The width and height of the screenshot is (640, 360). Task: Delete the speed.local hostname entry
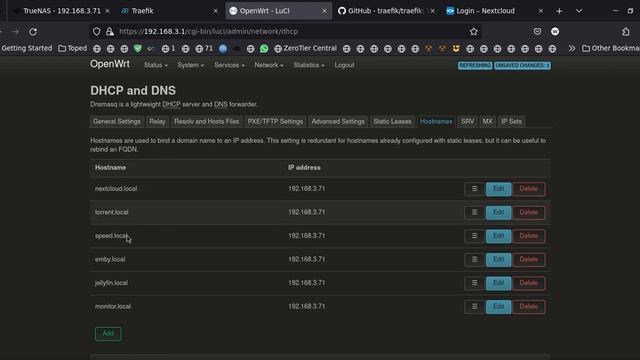(x=529, y=236)
